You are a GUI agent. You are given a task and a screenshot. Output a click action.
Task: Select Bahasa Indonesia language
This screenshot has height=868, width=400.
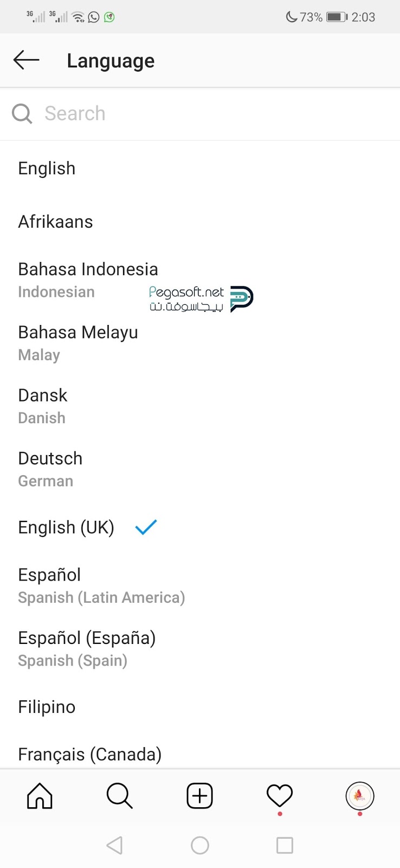(200, 280)
